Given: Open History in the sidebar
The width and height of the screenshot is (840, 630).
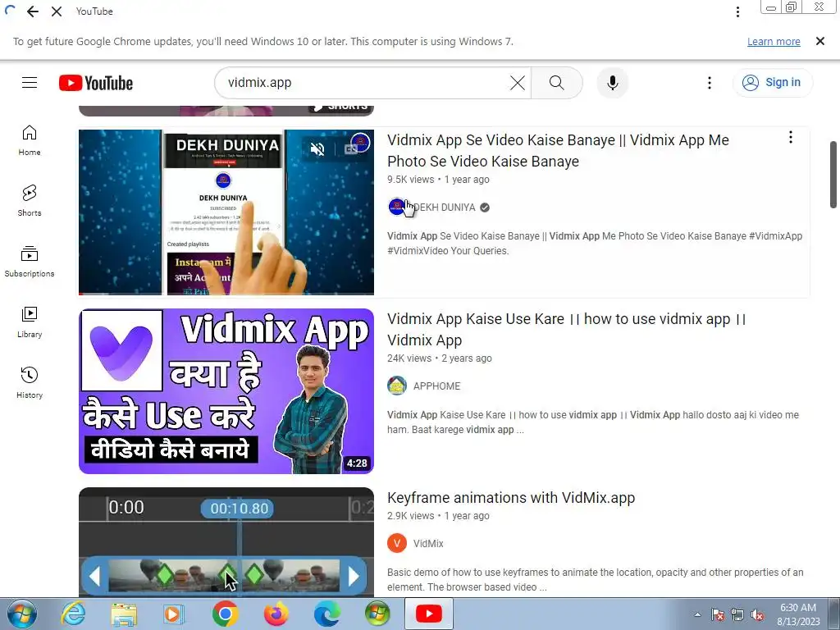Looking at the screenshot, I should 30,382.
